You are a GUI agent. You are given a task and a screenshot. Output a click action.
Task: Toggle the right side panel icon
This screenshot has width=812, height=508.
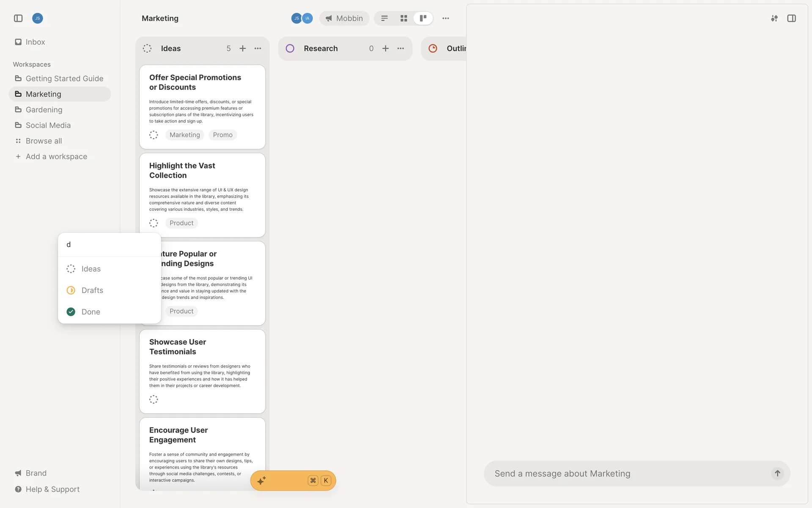tap(791, 18)
